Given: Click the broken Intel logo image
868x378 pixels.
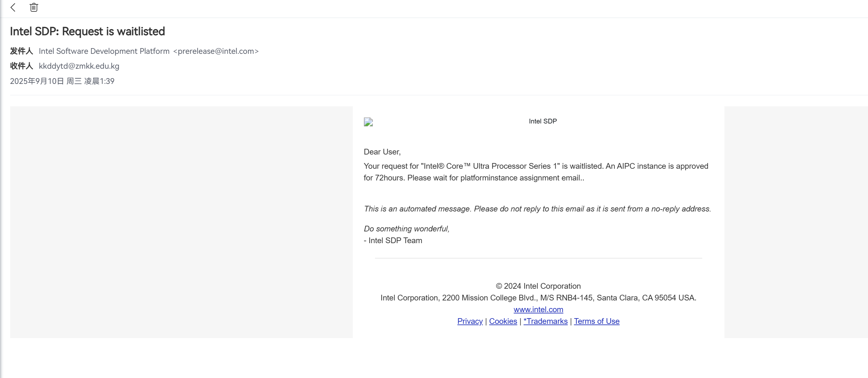Looking at the screenshot, I should 368,122.
